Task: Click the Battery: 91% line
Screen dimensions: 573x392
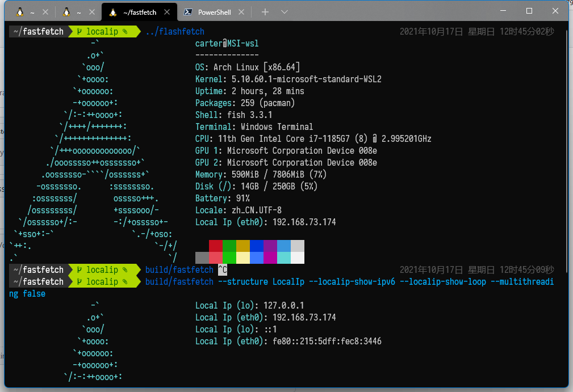Action: (222, 198)
